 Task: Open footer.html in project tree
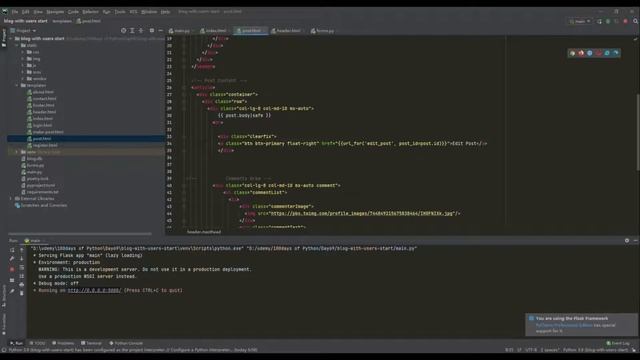coord(41,105)
